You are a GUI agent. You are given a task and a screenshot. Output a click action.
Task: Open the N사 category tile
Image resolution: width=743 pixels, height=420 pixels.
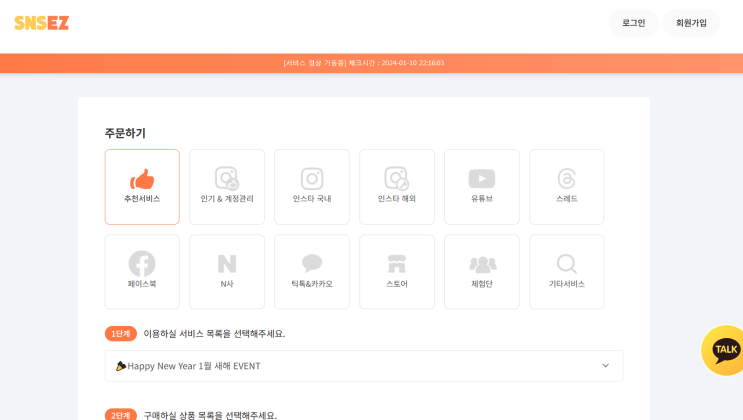pyautogui.click(x=227, y=272)
